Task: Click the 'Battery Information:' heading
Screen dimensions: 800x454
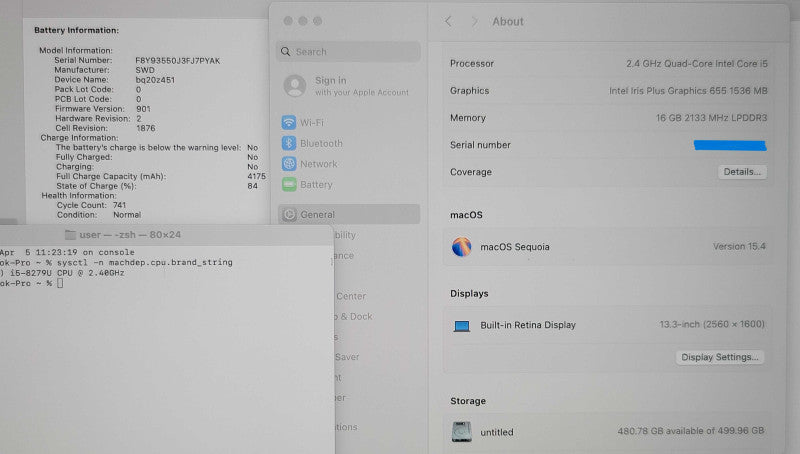Action: pos(77,30)
